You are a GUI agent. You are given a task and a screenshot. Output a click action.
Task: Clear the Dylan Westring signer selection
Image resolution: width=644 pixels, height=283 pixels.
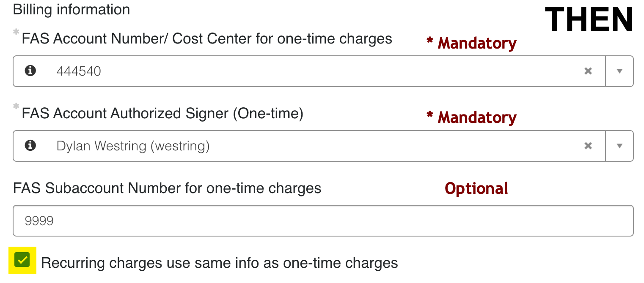(x=588, y=146)
